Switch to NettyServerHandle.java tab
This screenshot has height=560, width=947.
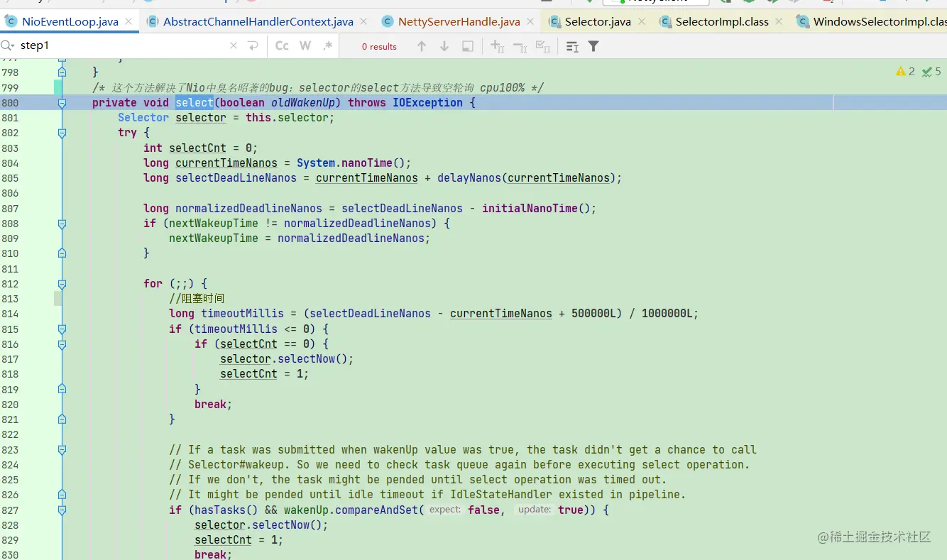click(459, 21)
